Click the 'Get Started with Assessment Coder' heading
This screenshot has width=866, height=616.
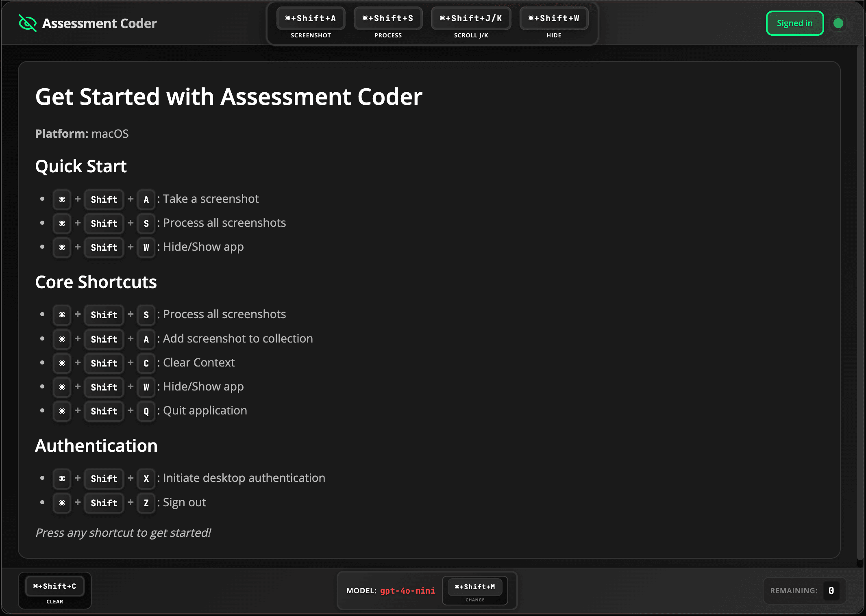click(x=228, y=97)
